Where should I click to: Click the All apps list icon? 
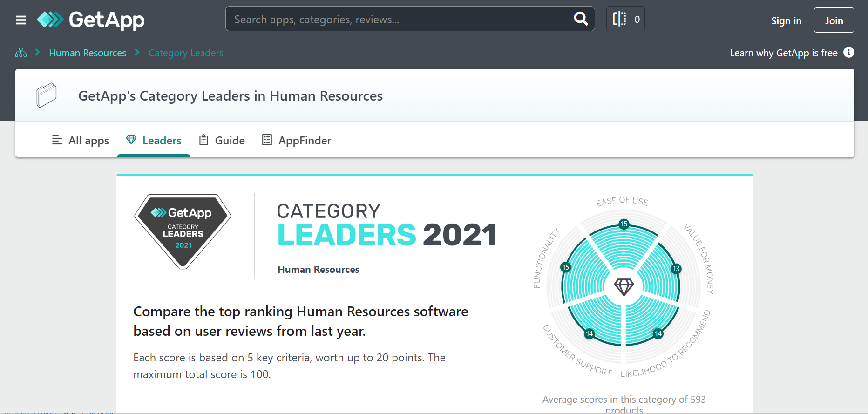coord(57,140)
